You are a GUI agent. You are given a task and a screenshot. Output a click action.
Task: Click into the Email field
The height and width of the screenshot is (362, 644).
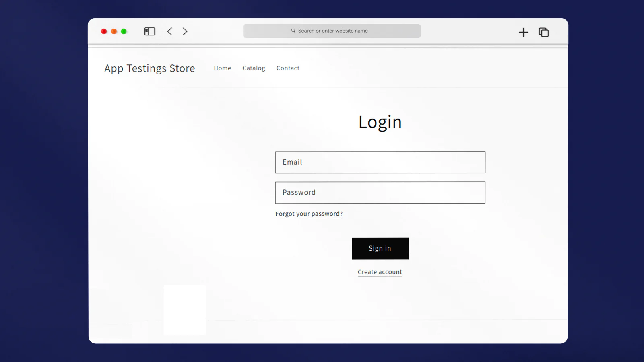point(380,162)
